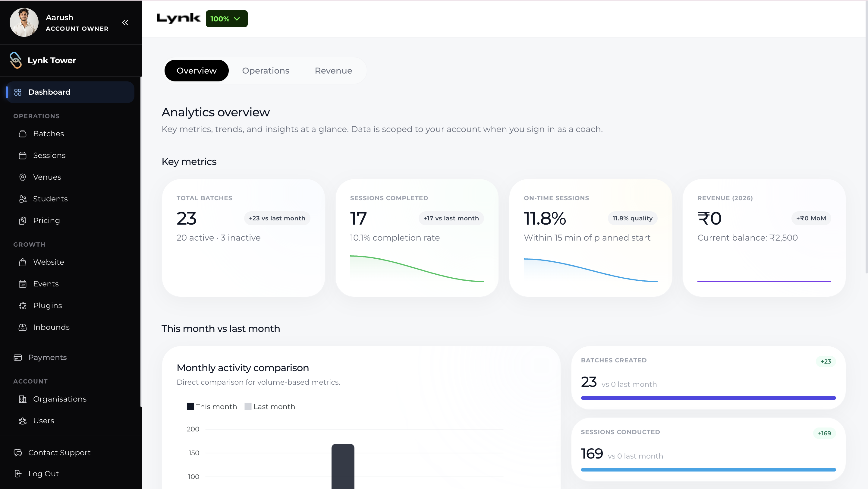Collapse the sidebar with double-chevron icon
The height and width of the screenshot is (489, 868).
pyautogui.click(x=125, y=23)
